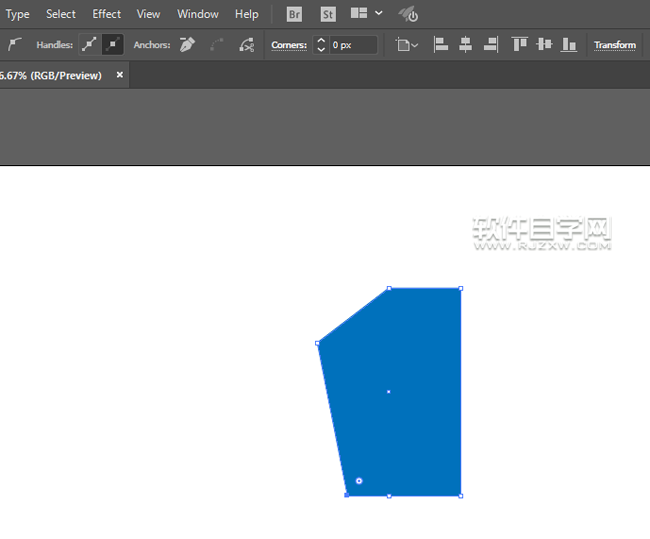Image resolution: width=650 pixels, height=539 pixels.
Task: Open the Transform panel link
Action: click(614, 45)
